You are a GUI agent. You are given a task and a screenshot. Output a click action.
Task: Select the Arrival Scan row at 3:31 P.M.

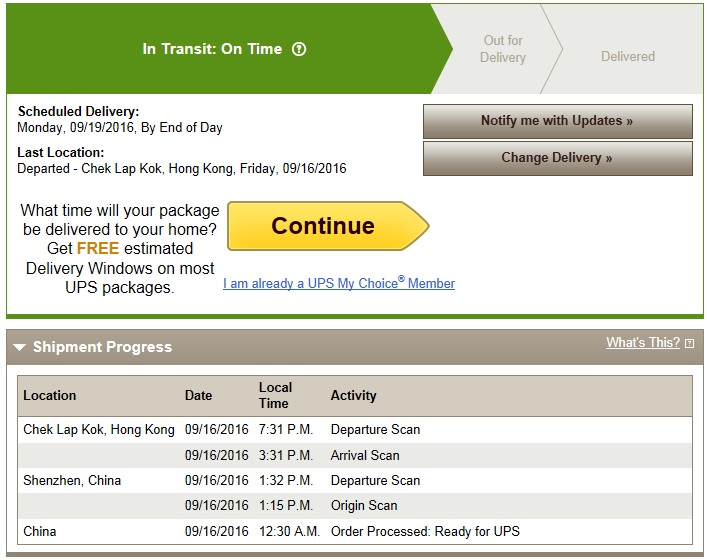pos(355,455)
